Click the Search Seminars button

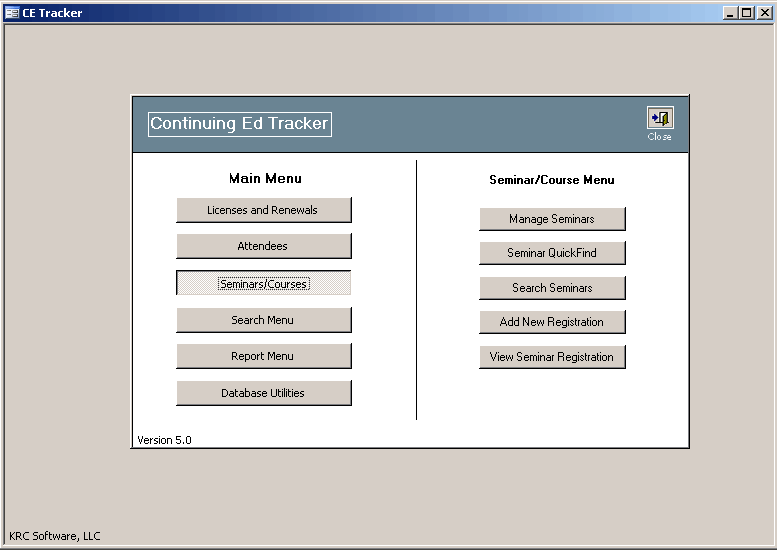[552, 288]
